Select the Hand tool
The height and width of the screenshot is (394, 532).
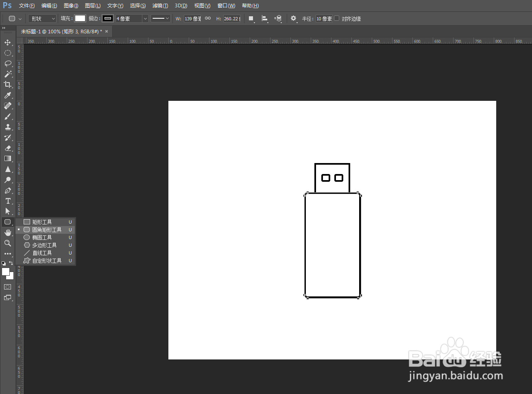click(x=8, y=233)
